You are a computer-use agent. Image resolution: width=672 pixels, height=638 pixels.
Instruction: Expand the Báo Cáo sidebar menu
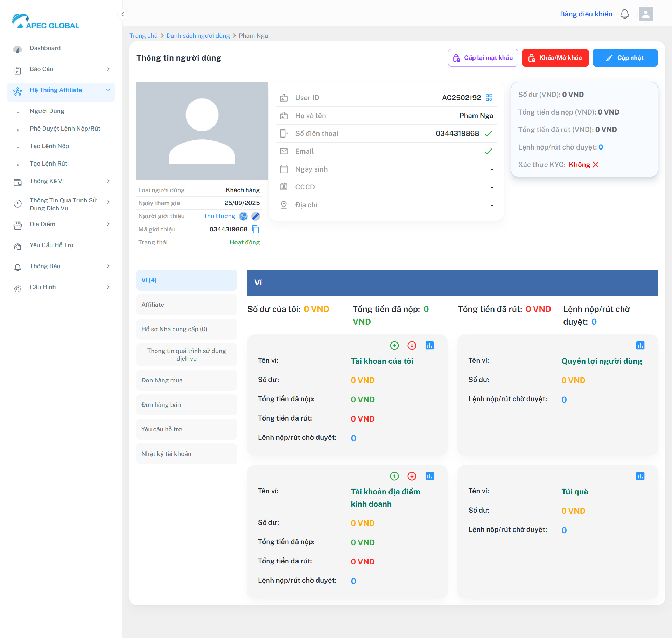[108, 69]
